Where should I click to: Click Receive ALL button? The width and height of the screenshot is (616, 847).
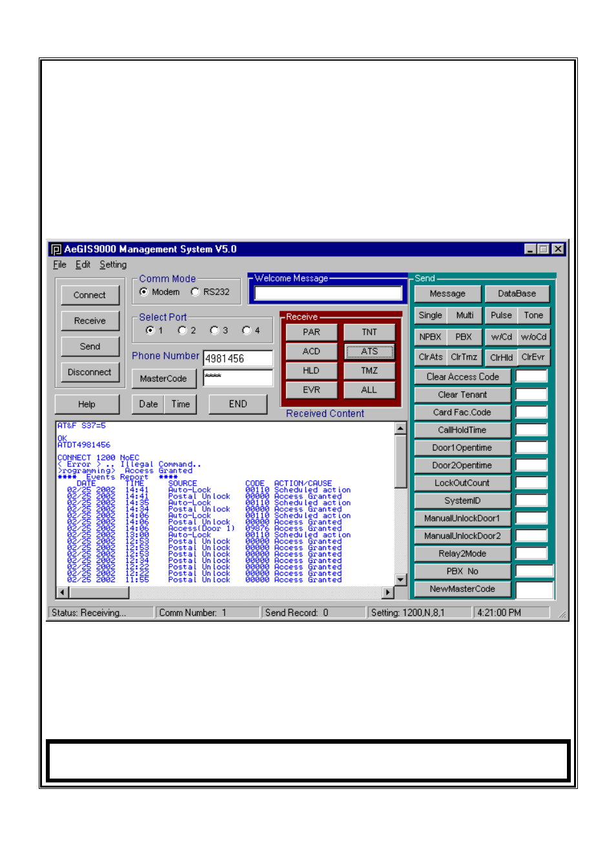coord(369,391)
